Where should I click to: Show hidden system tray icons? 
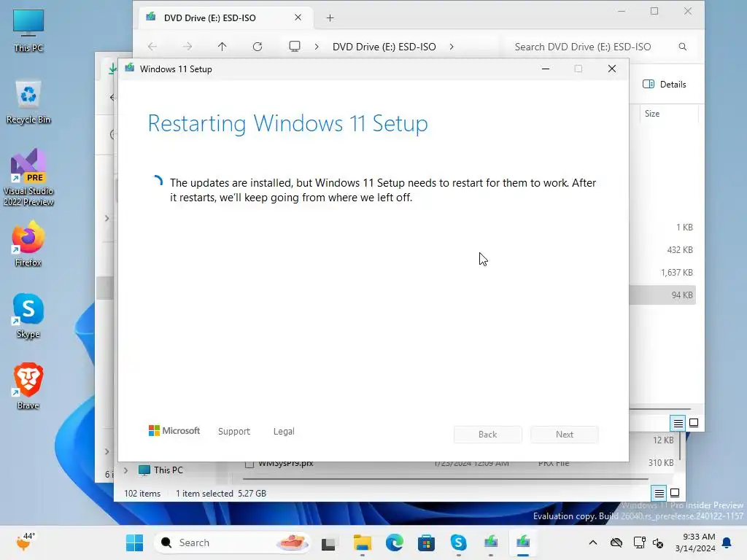click(592, 542)
